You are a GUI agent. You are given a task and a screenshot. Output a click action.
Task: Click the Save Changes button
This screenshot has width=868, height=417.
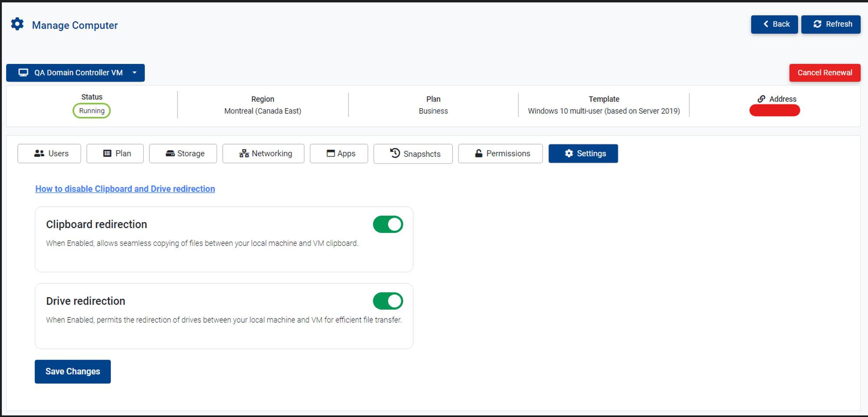coord(72,371)
